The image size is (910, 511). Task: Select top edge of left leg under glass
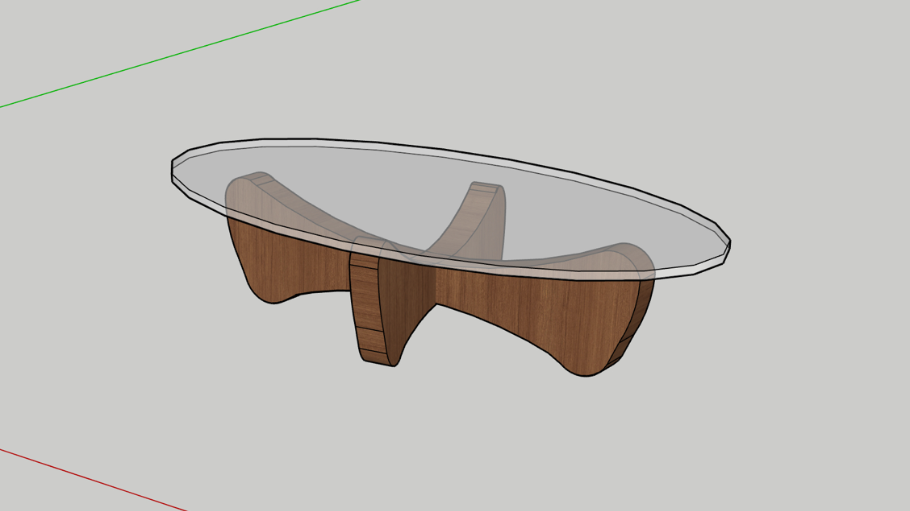pyautogui.click(x=250, y=181)
